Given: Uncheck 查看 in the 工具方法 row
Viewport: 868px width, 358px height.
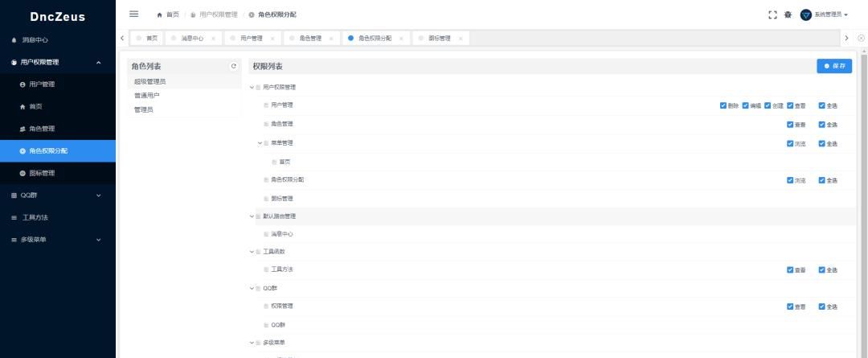Looking at the screenshot, I should point(790,270).
